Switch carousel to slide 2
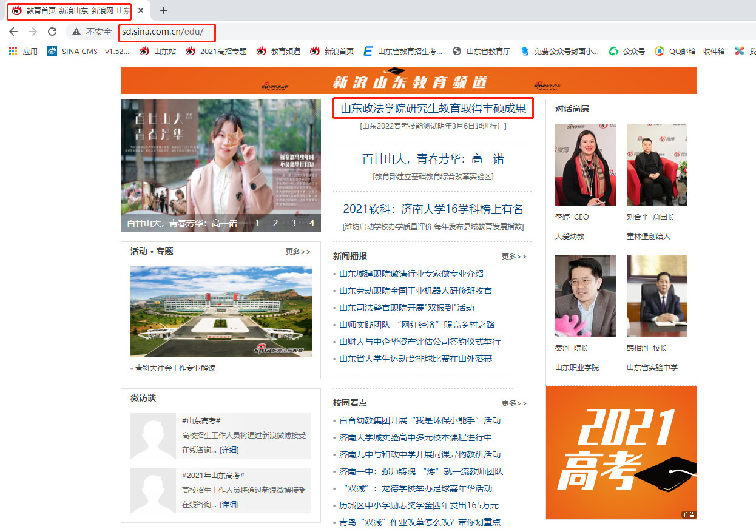The height and width of the screenshot is (532, 756). point(275,223)
